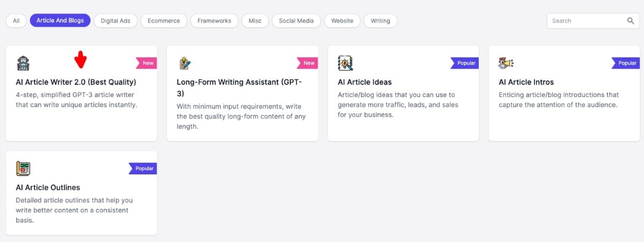This screenshot has height=242, width=644.
Task: Click the search magnifying glass icon
Action: 631,21
